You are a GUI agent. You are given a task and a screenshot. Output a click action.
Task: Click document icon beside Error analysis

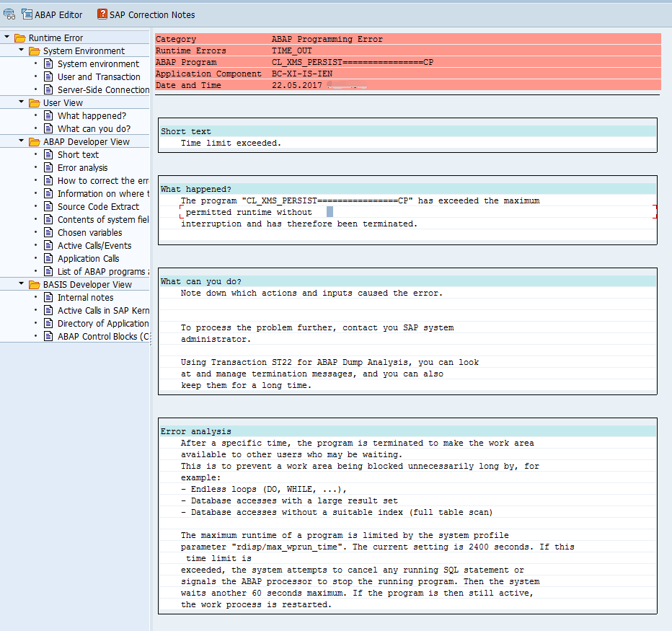click(x=49, y=167)
